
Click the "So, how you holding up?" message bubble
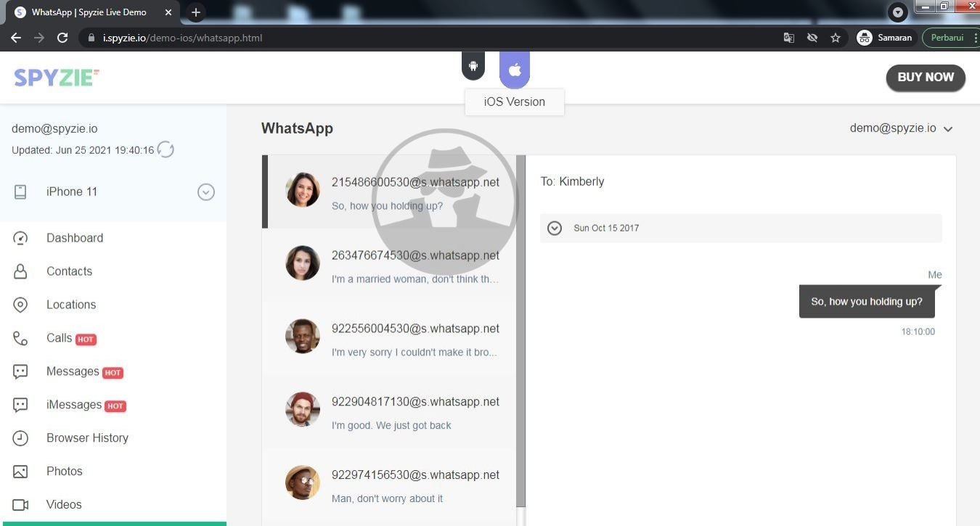point(867,302)
